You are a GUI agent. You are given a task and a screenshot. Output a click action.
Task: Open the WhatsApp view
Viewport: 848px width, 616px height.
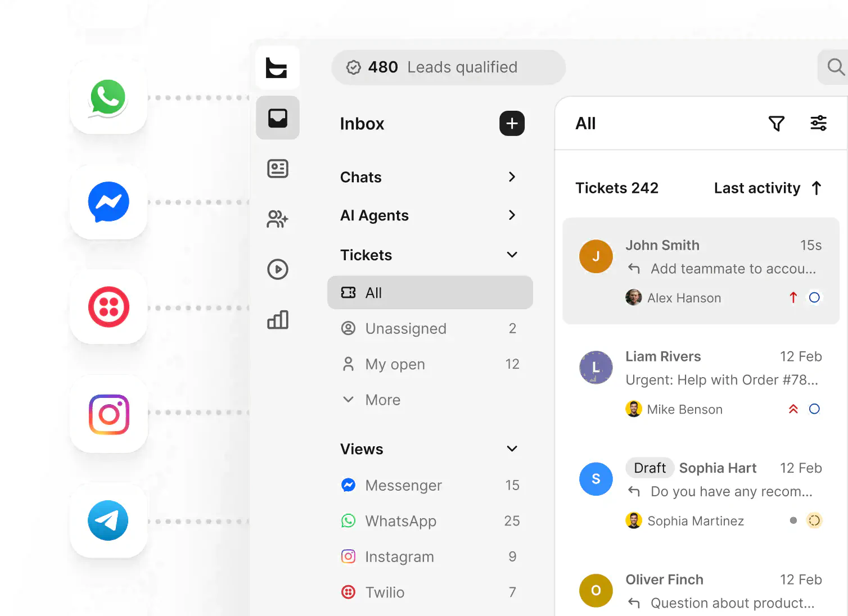pyautogui.click(x=430, y=521)
